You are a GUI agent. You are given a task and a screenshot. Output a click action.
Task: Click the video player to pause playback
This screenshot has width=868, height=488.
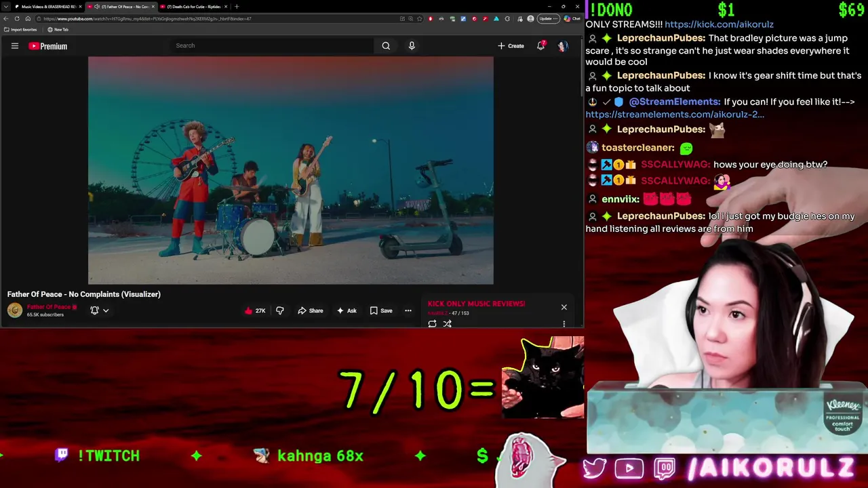pyautogui.click(x=290, y=170)
